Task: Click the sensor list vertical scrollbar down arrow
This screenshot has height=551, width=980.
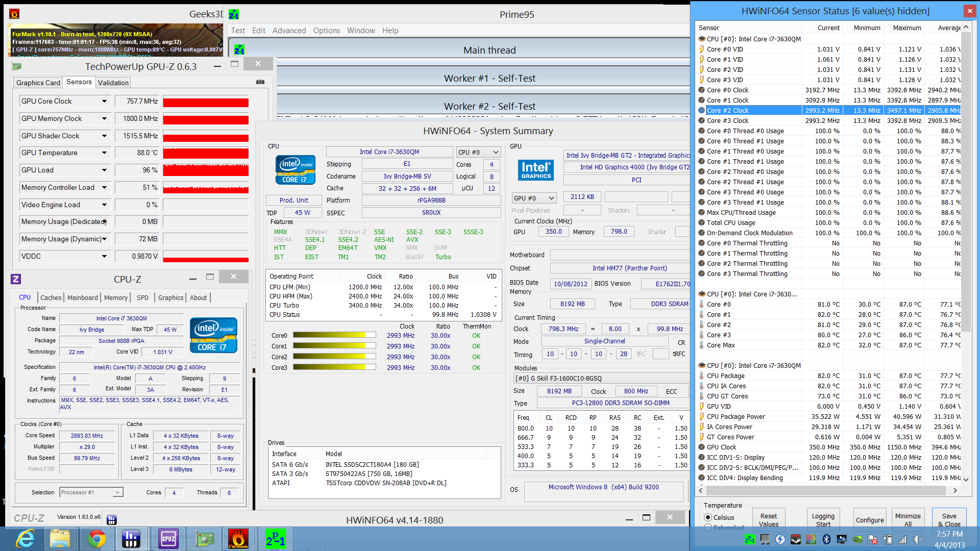Action: pos(966,480)
